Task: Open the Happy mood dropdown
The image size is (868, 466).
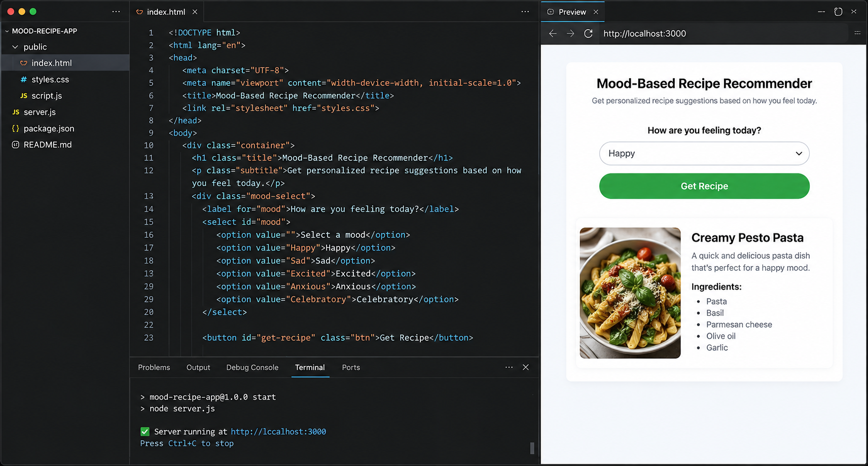Action: [x=704, y=154]
